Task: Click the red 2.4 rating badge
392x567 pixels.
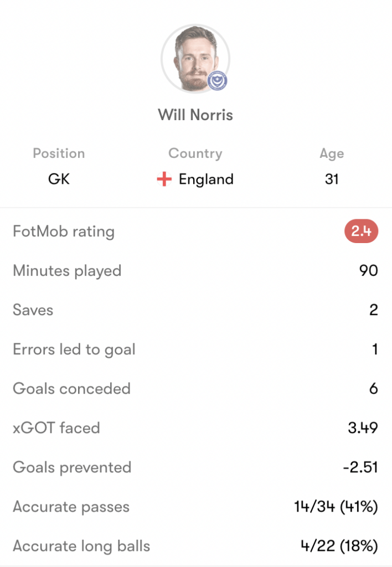Action: [361, 231]
